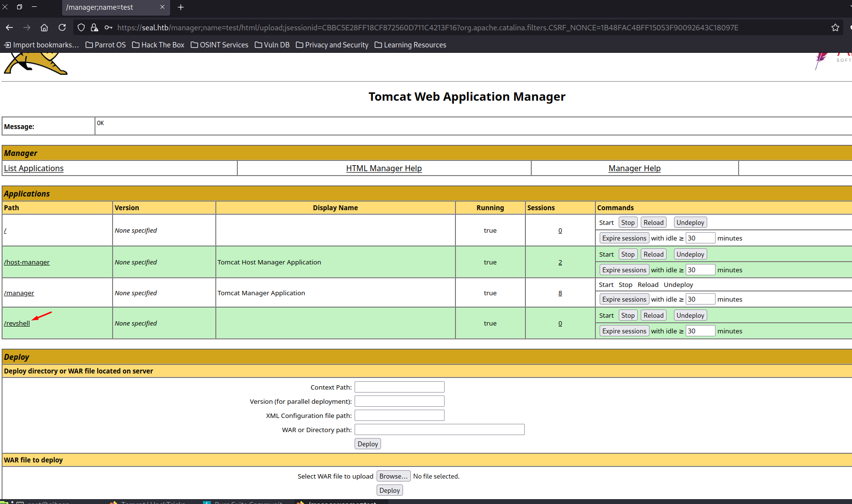
Task: Undeploy the /revshell application
Action: [690, 315]
